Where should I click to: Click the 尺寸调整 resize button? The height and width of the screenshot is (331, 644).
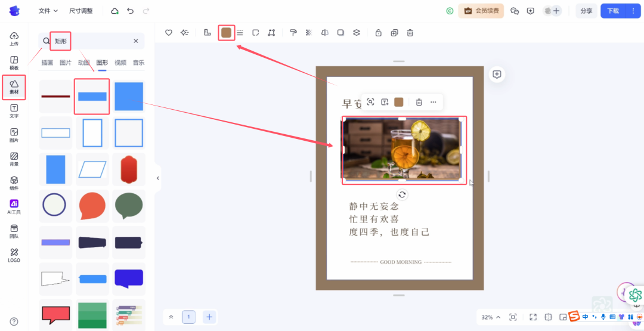81,11
